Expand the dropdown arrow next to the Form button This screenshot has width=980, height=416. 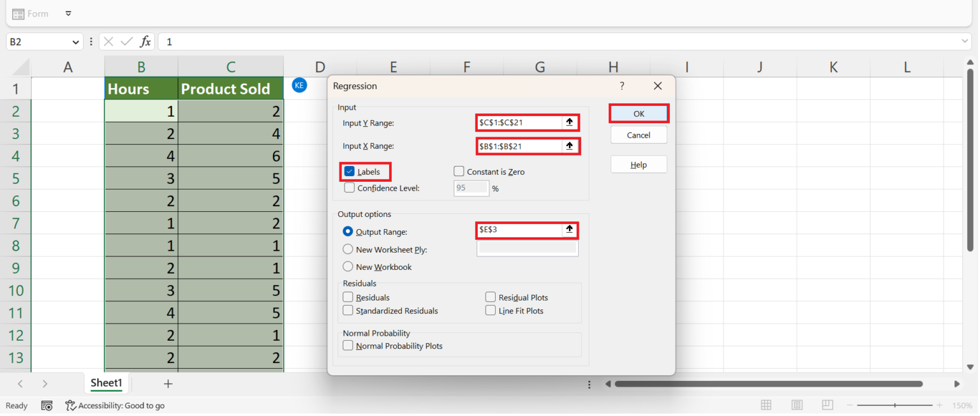click(x=68, y=13)
